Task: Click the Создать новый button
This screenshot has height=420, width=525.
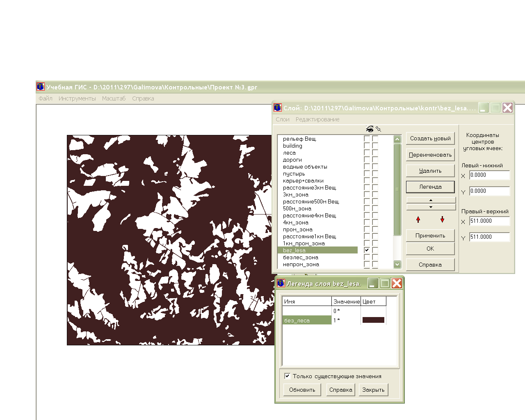Action: pyautogui.click(x=430, y=139)
